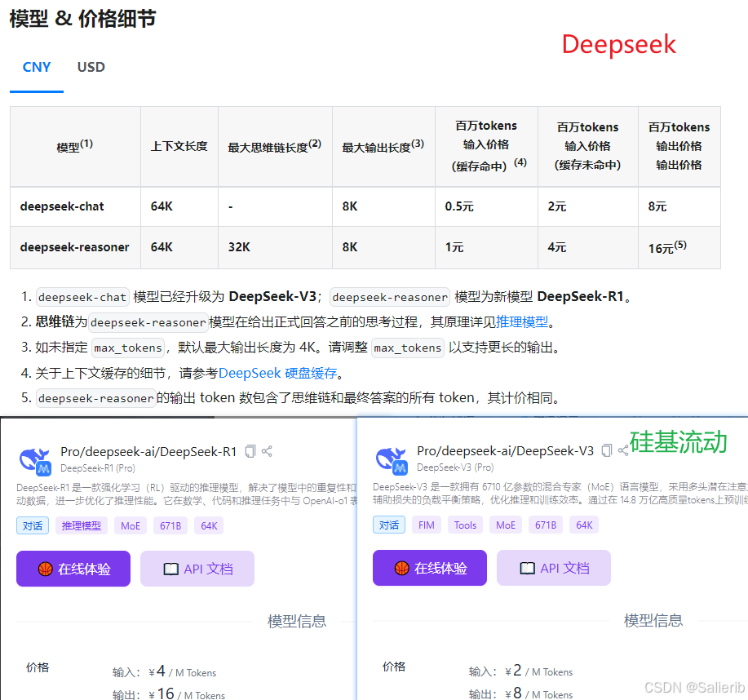748x700 pixels.
Task: Click the 模型 column header
Action: [75, 146]
